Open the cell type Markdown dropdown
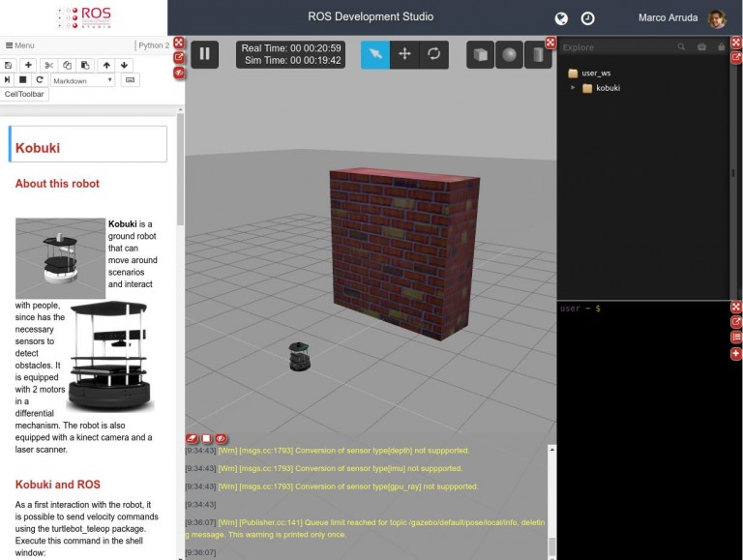The width and height of the screenshot is (743, 560). pos(83,80)
